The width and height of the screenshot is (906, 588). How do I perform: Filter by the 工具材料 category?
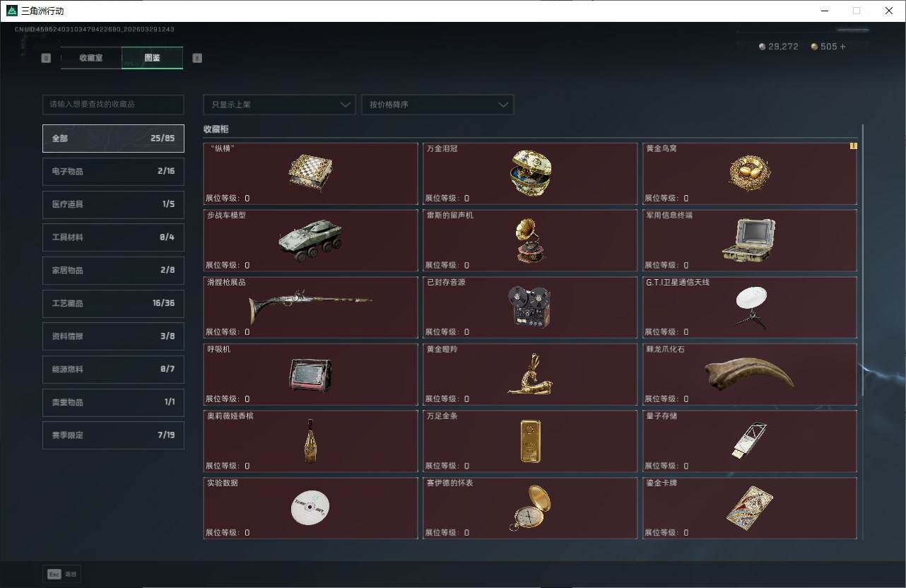[x=113, y=237]
